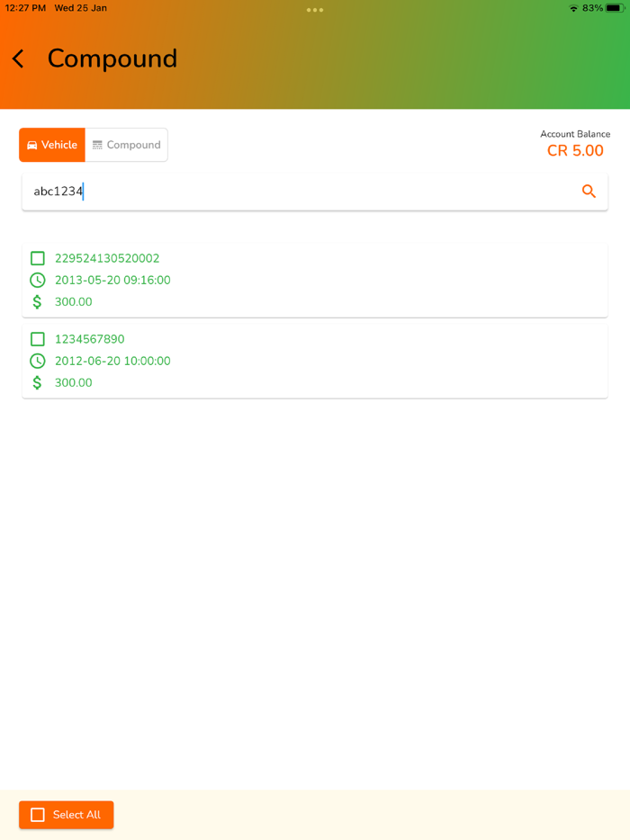Tap the Compound page title
This screenshot has height=840, width=630.
point(112,58)
